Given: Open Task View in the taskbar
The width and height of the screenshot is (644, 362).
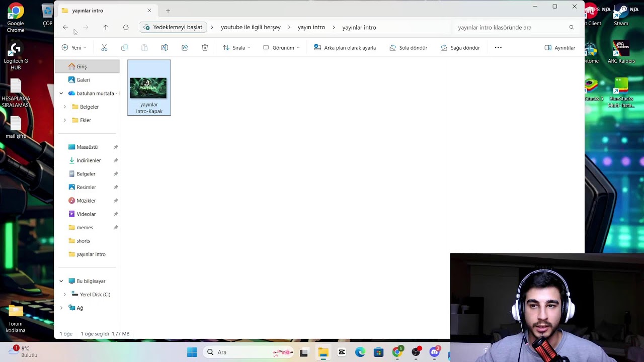Looking at the screenshot, I should coord(304,352).
